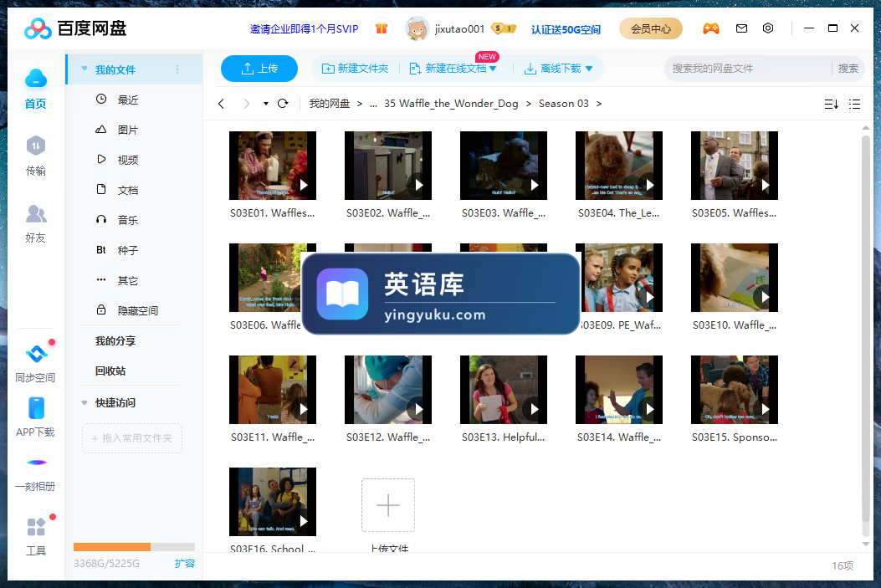Click the jixutao001 user avatar
Image resolution: width=881 pixels, height=588 pixels.
[417, 28]
